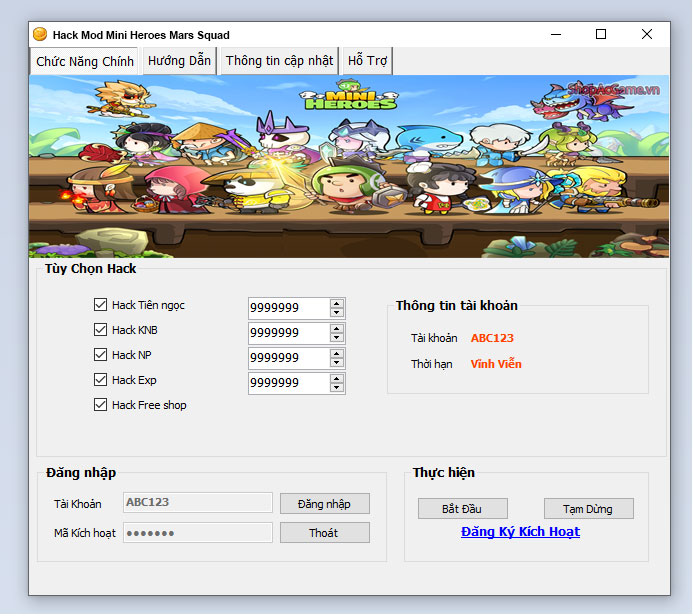Close the Hack Mod Mini Heroes window
The height and width of the screenshot is (616, 693).
coord(647,34)
